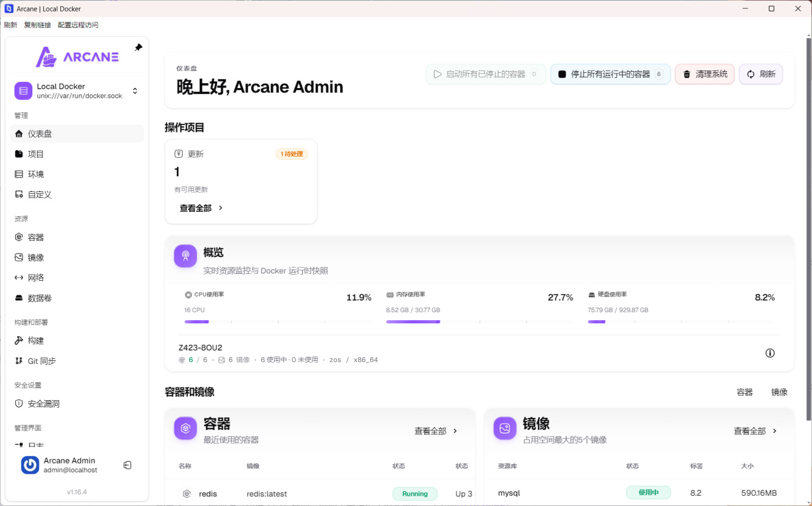
Task: Open 镜像 in the sidebar
Action: pyautogui.click(x=77, y=257)
